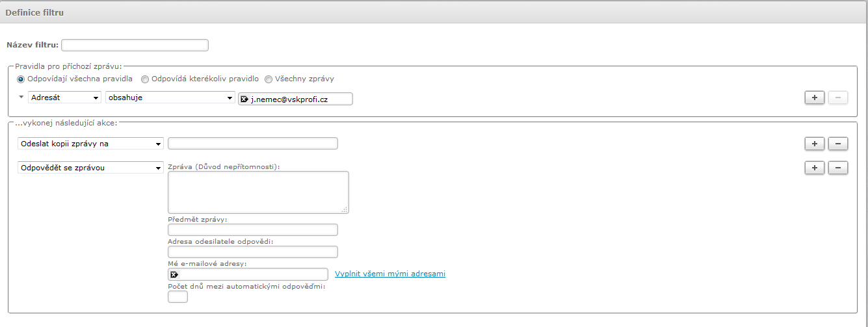Choose the Všechny zprávy radio option
This screenshot has width=868, height=327.
(x=268, y=79)
